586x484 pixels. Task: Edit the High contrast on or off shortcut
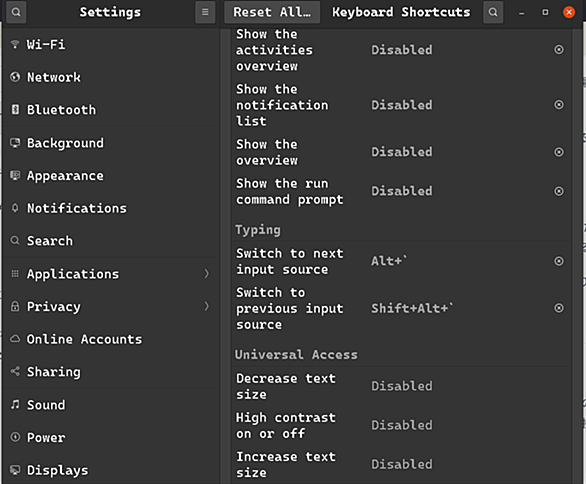401,425
